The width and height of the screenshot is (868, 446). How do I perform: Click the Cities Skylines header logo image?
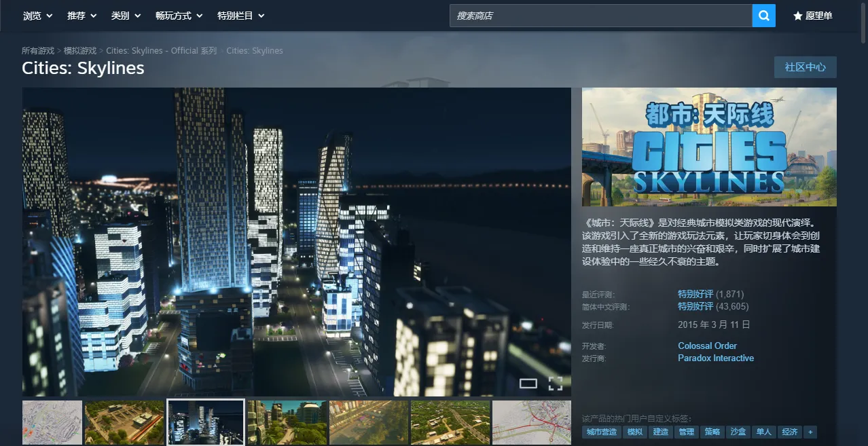click(709, 147)
